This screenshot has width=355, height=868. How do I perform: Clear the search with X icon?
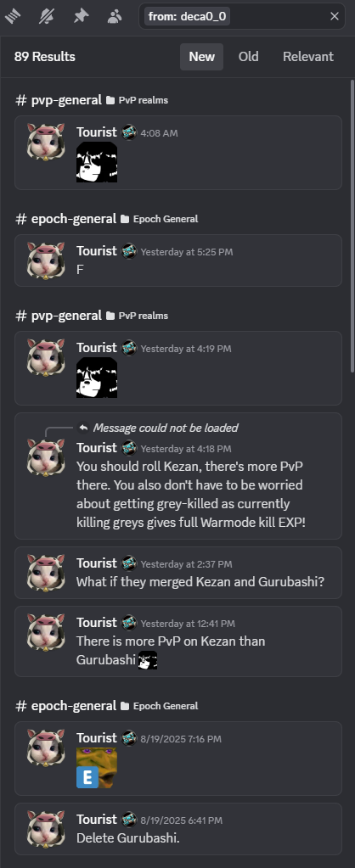335,17
